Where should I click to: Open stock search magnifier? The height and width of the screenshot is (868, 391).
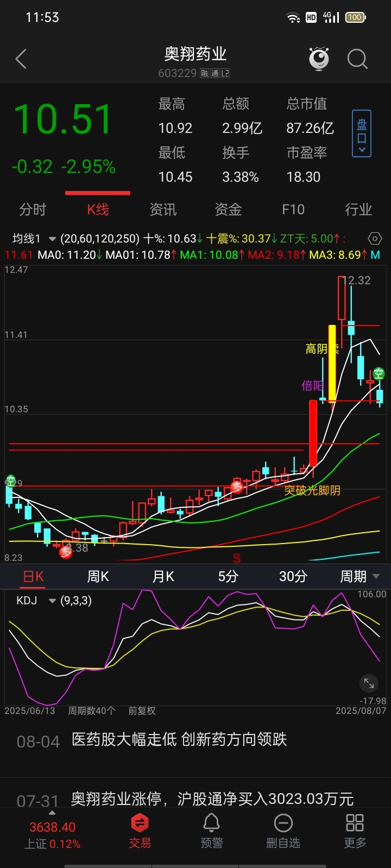(x=357, y=59)
